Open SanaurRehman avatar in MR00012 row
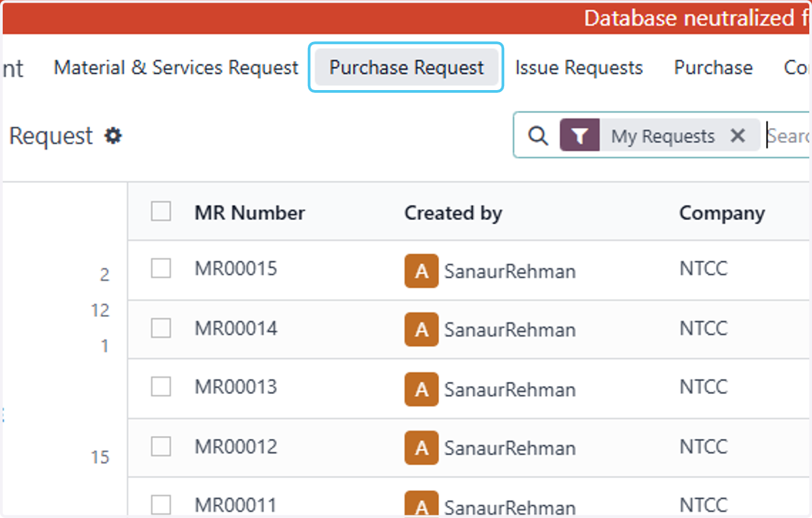This screenshot has width=812, height=518. click(422, 448)
